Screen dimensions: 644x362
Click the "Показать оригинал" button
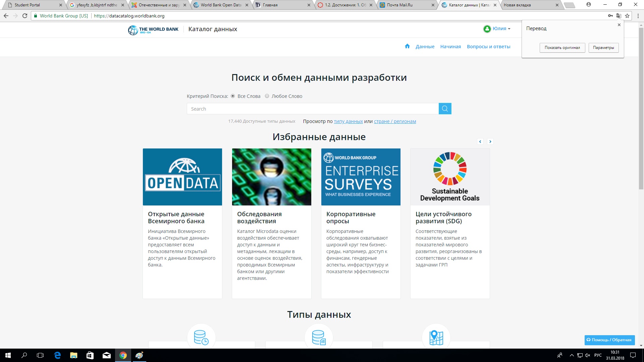562,48
